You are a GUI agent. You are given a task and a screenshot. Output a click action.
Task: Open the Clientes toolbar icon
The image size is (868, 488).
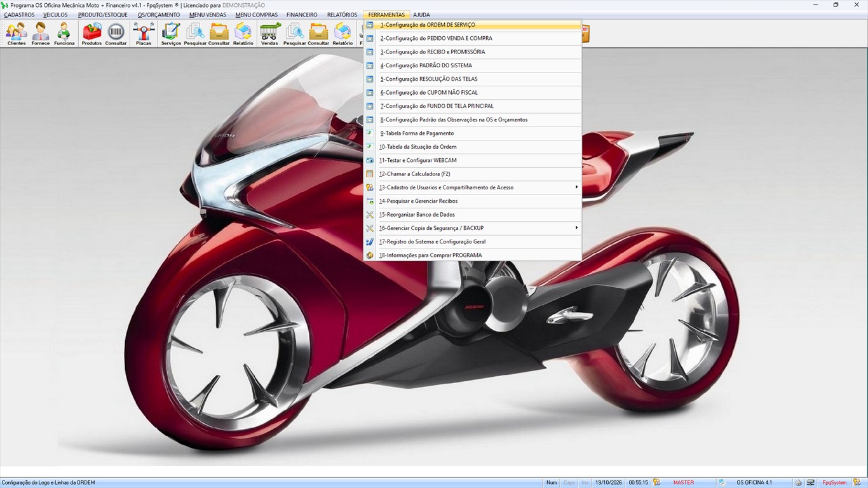17,34
